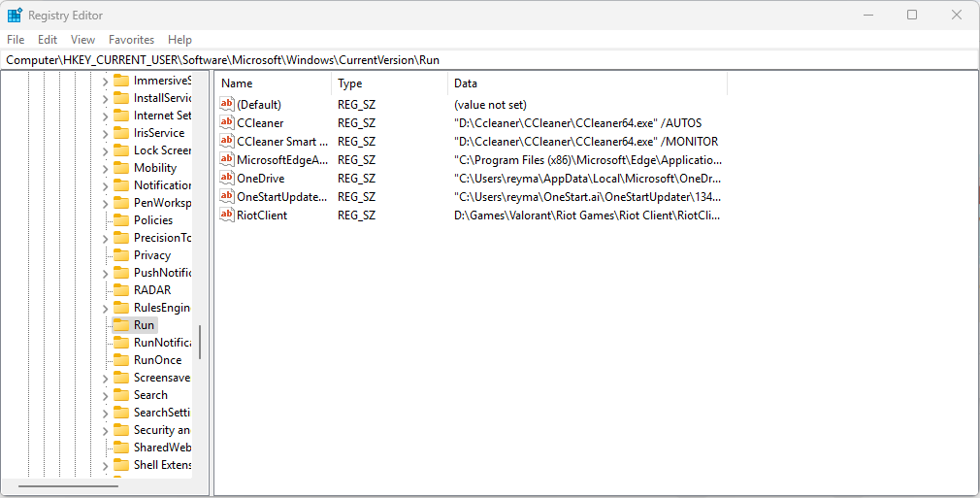Sort values by the Name column header
Screen dimensions: 980x498
click(x=273, y=83)
